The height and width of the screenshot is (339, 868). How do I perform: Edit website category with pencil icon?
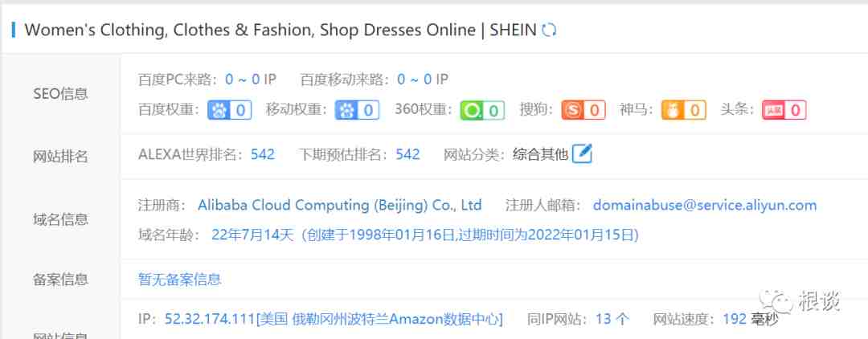[582, 153]
